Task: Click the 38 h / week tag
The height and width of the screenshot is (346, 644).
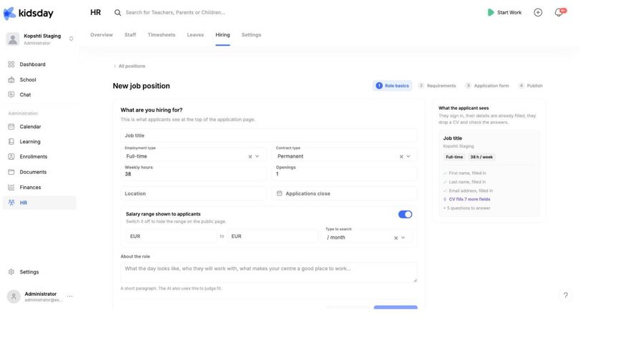Action: 482,157
